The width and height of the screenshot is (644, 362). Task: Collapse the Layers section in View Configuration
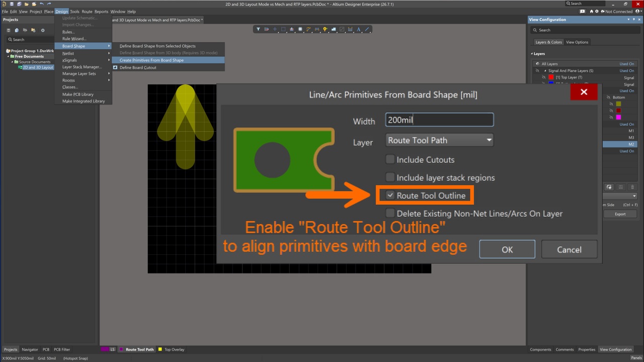[x=532, y=54]
